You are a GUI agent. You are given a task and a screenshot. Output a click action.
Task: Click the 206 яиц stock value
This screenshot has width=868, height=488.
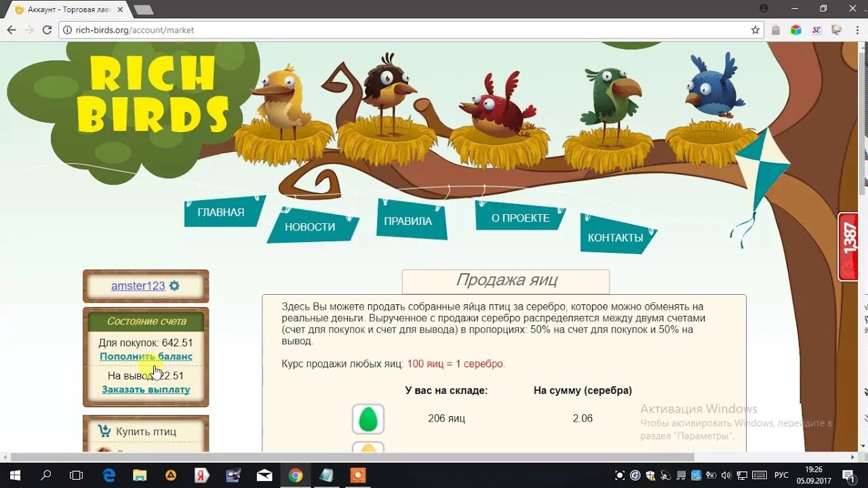[x=446, y=419]
